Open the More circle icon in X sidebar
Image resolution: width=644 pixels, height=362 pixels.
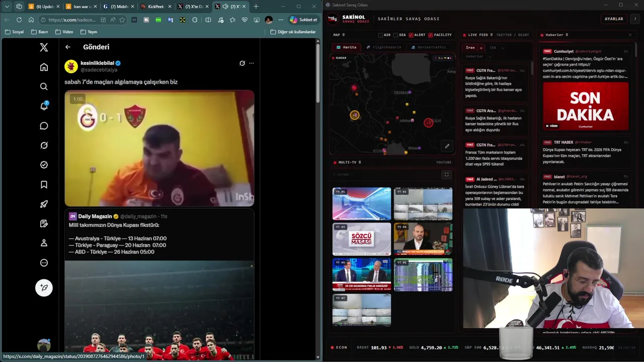(44, 262)
